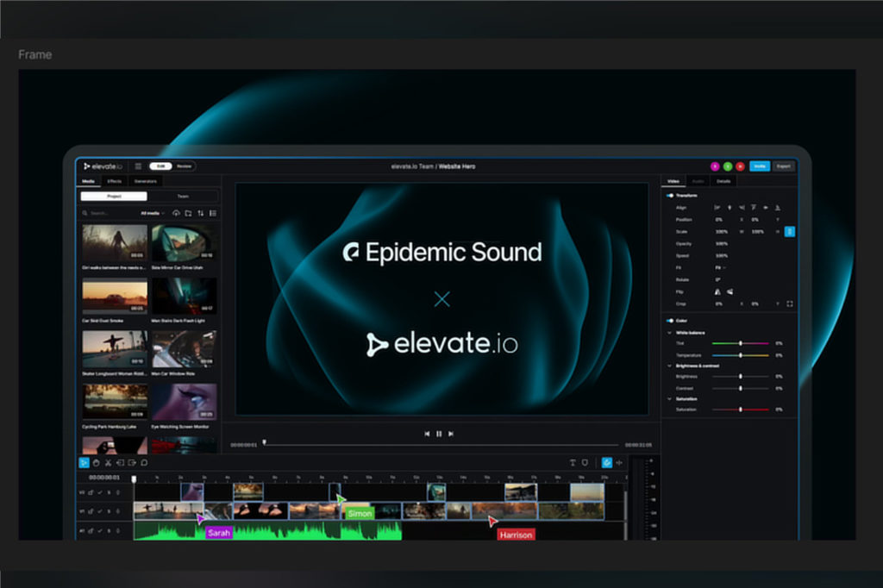
Task: Select the Side Mirror Car Drive Utah thumbnail
Action: click(x=185, y=242)
